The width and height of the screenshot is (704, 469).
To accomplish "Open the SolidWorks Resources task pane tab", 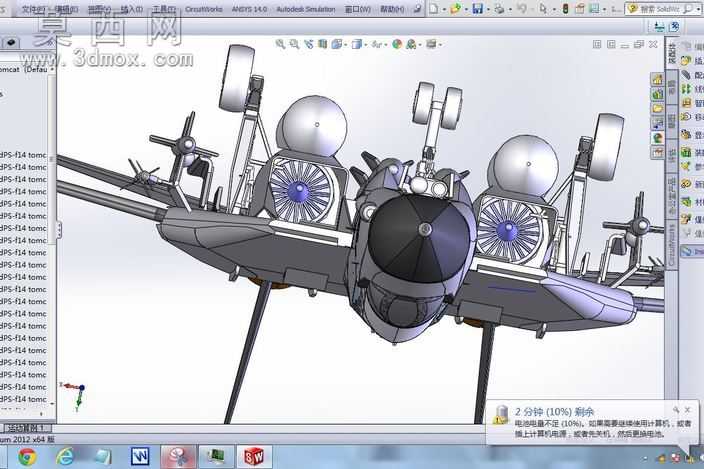I will pos(658,80).
